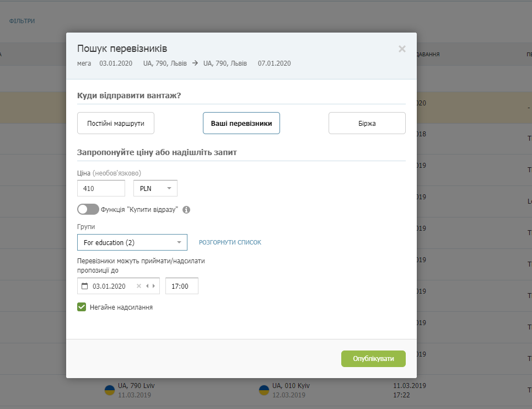Click the route arrow between Львів locations
This screenshot has width=532, height=409.
pos(195,63)
